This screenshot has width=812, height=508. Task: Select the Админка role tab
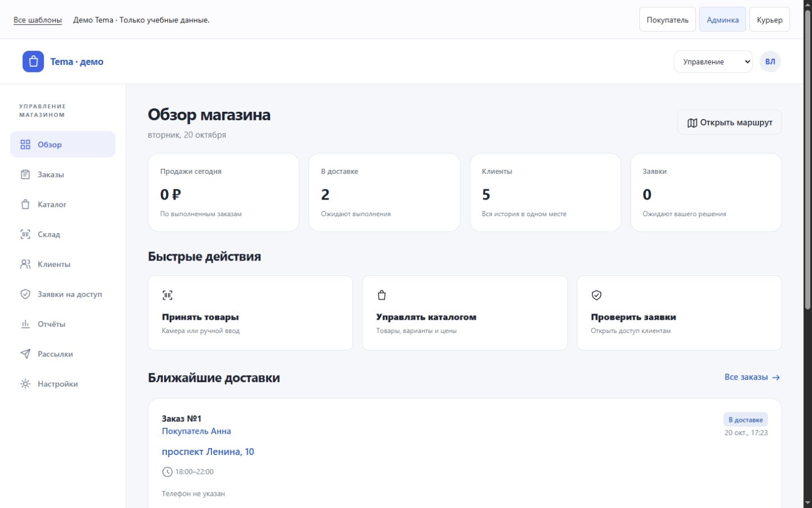[723, 19]
